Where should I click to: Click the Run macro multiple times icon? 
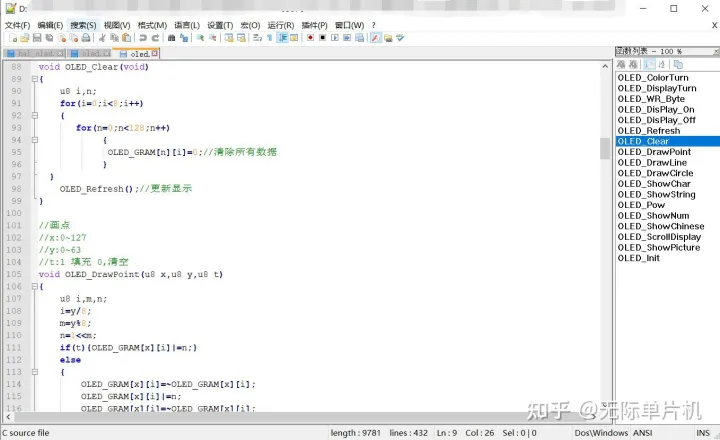pyautogui.click(x=347, y=38)
